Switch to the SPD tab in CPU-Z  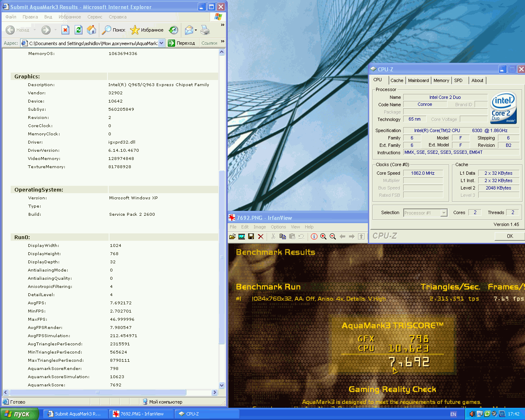click(459, 80)
